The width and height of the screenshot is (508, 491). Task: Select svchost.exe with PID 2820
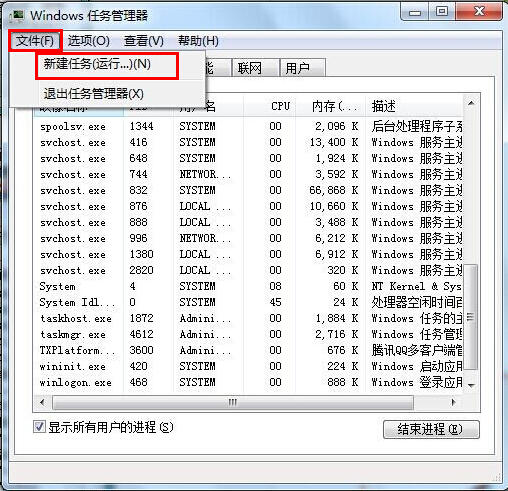(x=248, y=270)
